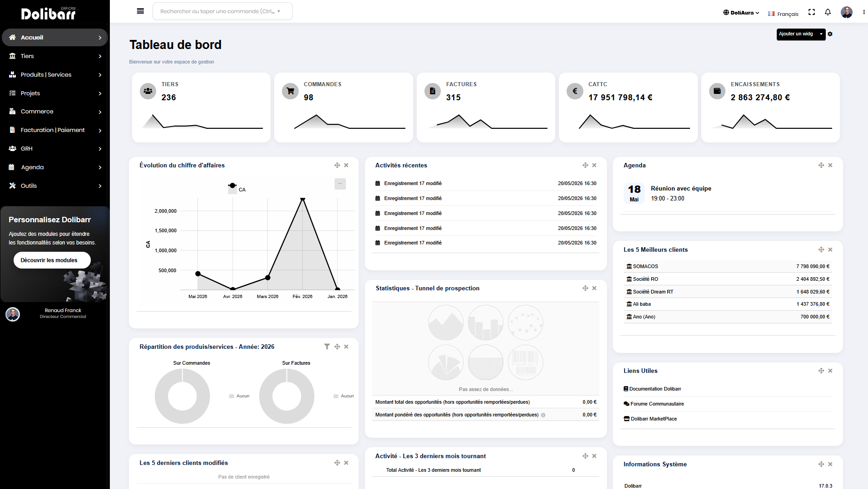The height and width of the screenshot is (489, 868).
Task: Click move handle of Tunnel de prospection widget
Action: click(x=585, y=289)
